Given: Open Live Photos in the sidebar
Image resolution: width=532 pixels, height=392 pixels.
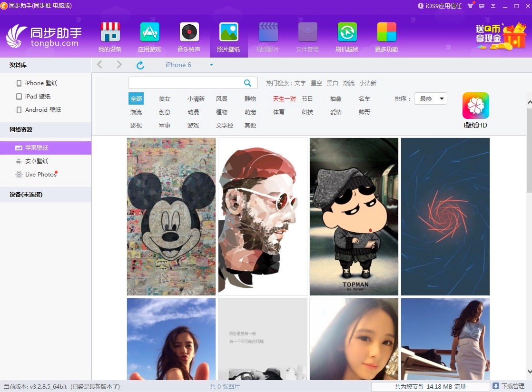Looking at the screenshot, I should coord(40,175).
